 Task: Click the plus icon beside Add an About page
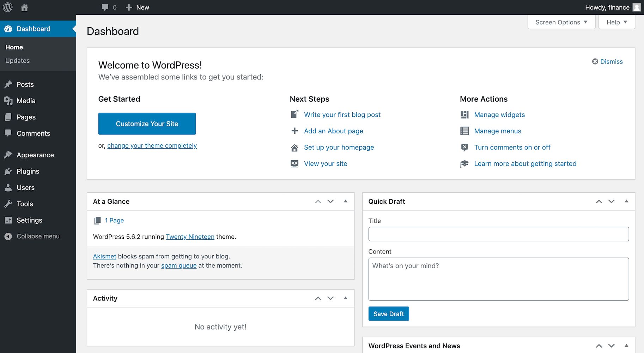[x=294, y=131]
